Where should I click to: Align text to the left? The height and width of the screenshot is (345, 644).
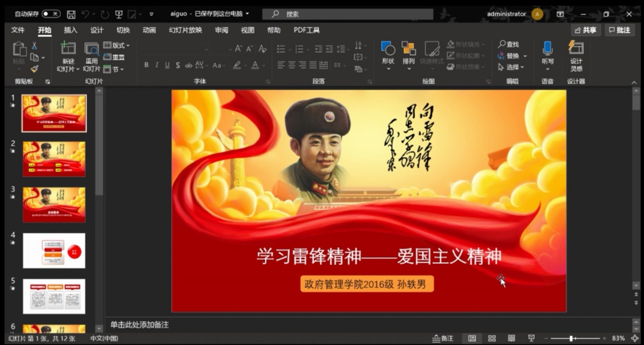pos(281,65)
